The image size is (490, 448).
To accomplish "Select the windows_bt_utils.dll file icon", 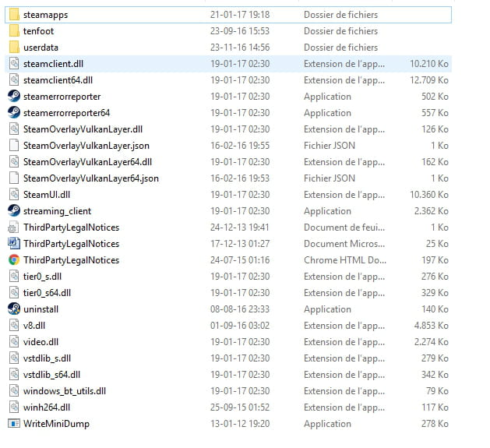I will (x=14, y=391).
